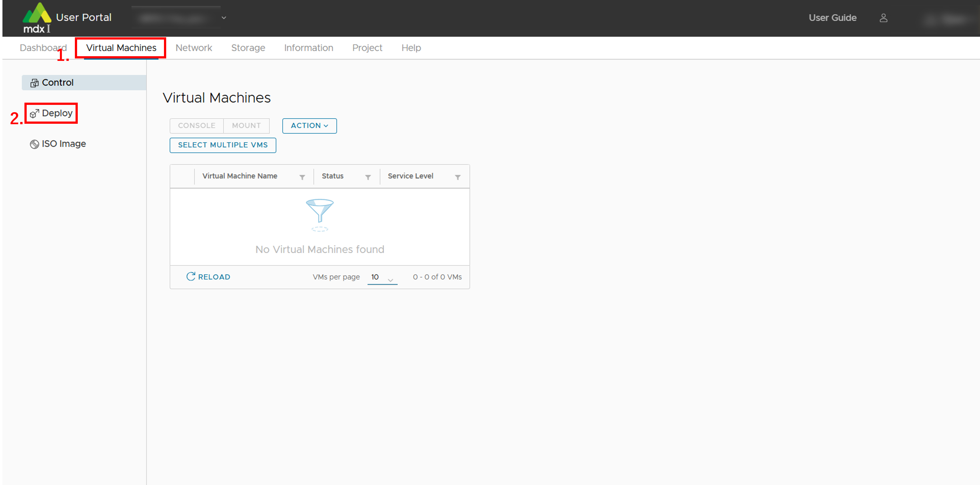Click the CONSOLE button

pos(196,126)
